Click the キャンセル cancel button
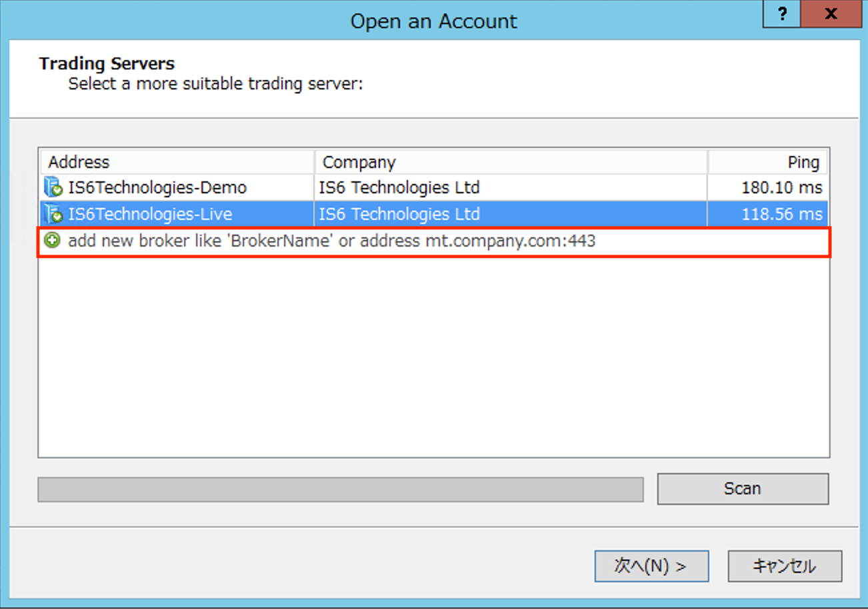 (784, 566)
